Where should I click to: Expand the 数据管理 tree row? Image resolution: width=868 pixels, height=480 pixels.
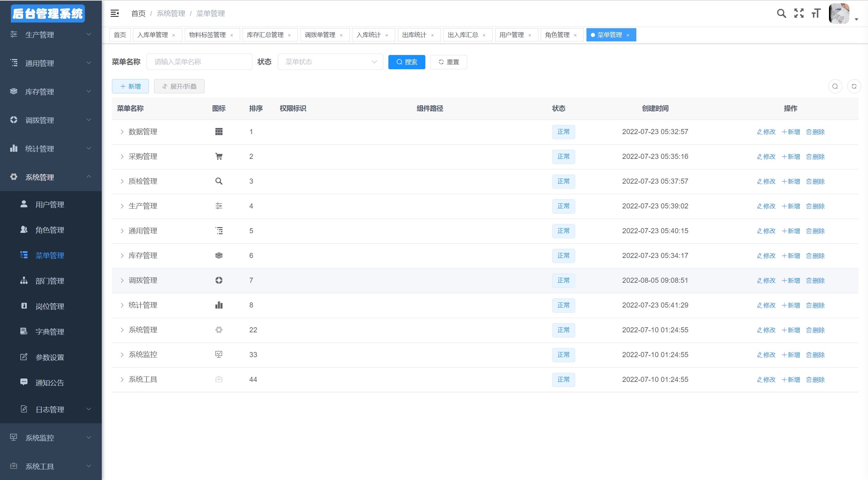[x=122, y=132]
